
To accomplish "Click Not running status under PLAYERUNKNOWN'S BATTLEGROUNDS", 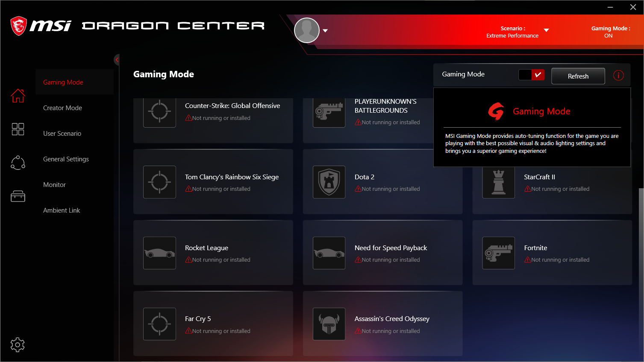I will [391, 122].
